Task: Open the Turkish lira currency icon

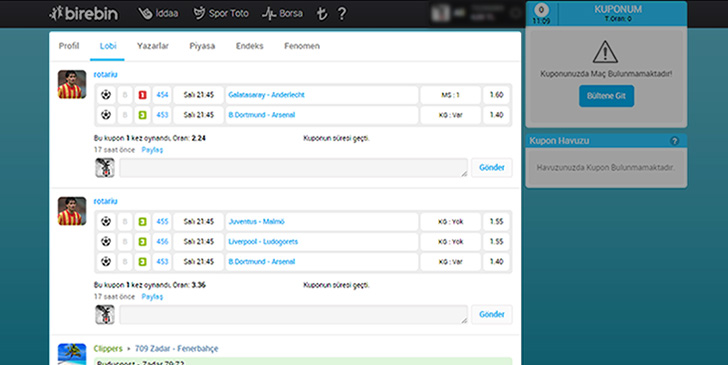Action: click(321, 14)
